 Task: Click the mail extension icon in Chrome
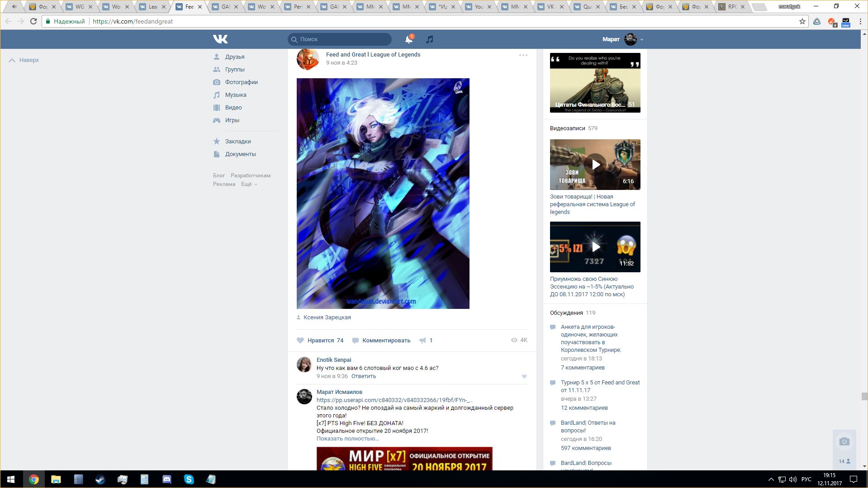coord(845,22)
